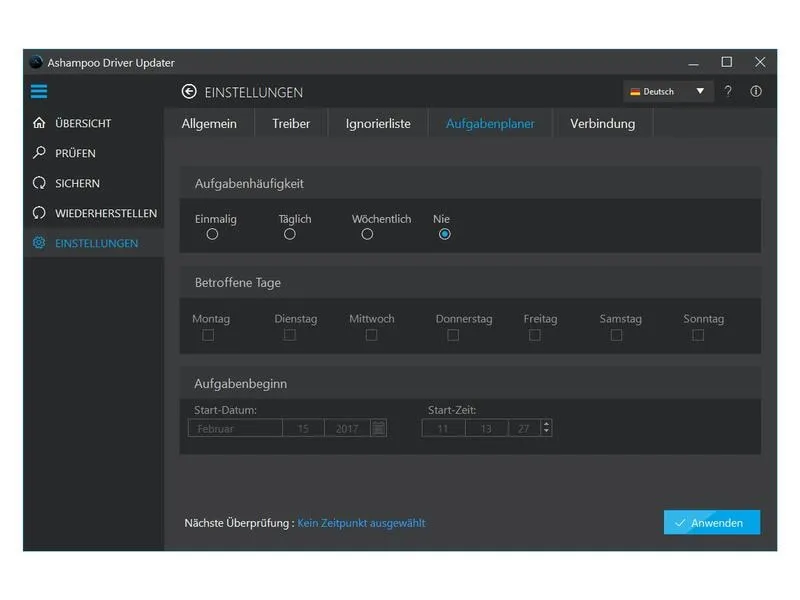Click the back arrow beside EINSTELLUNGEN
800x600 pixels.
click(189, 91)
